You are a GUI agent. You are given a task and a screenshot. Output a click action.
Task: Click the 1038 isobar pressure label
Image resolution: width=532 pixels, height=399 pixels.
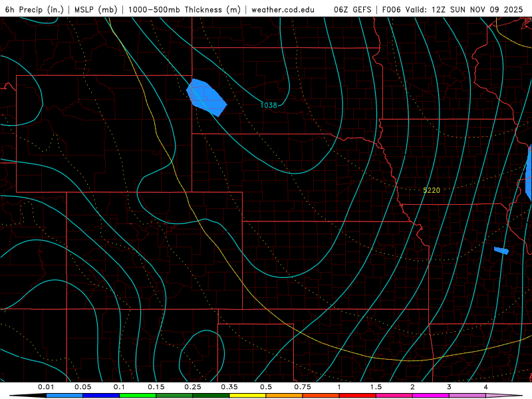(269, 105)
